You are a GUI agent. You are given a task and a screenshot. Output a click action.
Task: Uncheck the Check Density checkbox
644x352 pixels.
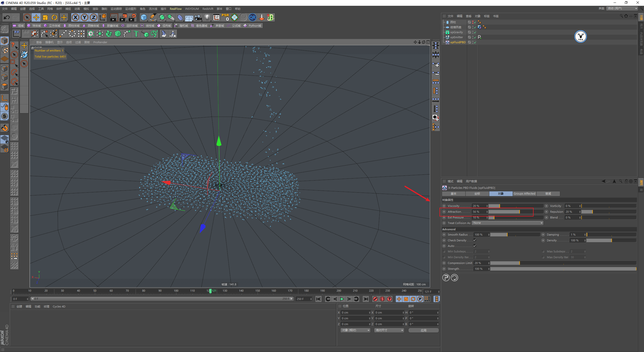(x=475, y=240)
